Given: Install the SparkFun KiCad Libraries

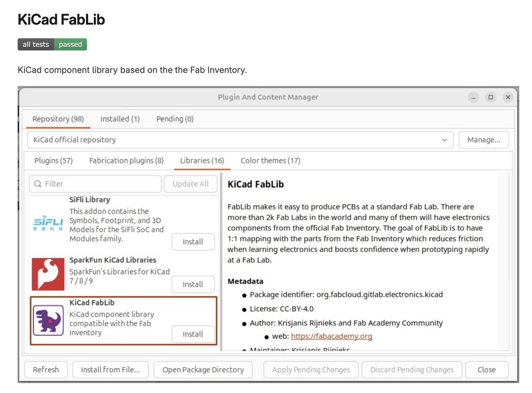Looking at the screenshot, I should pos(193,284).
